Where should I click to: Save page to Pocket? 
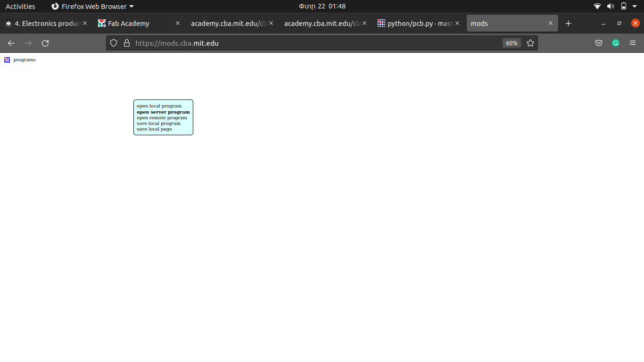599,43
